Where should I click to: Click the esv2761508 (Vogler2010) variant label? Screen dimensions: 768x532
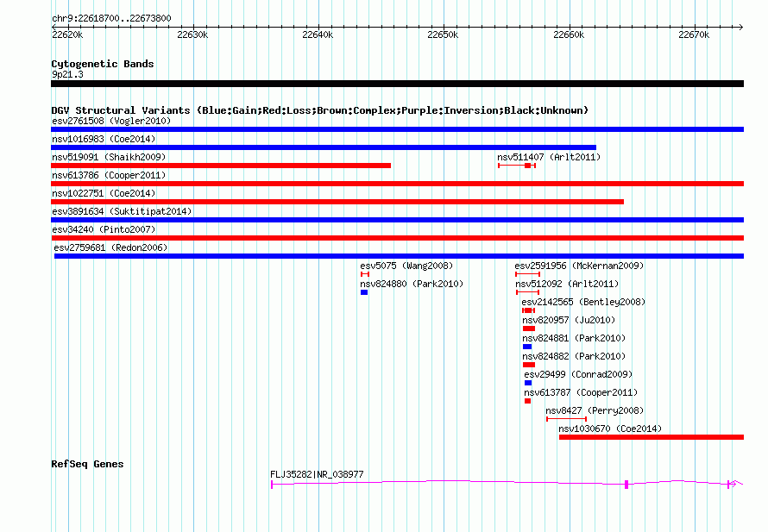111,121
